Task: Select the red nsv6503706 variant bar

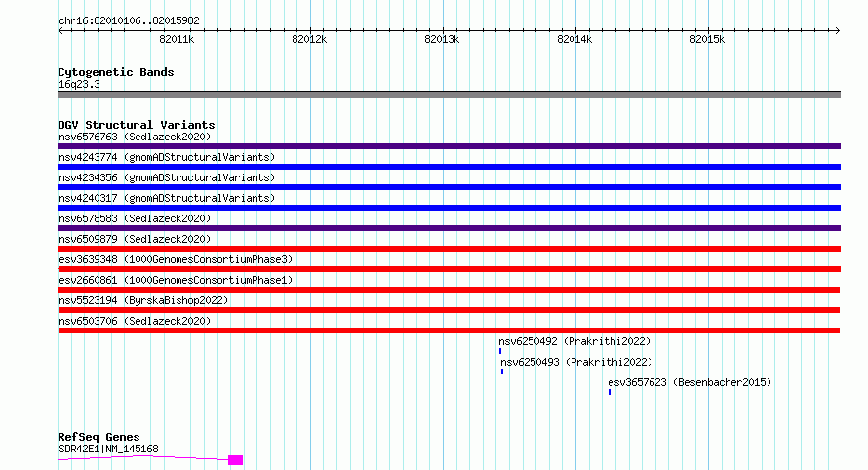Action: [x=449, y=331]
